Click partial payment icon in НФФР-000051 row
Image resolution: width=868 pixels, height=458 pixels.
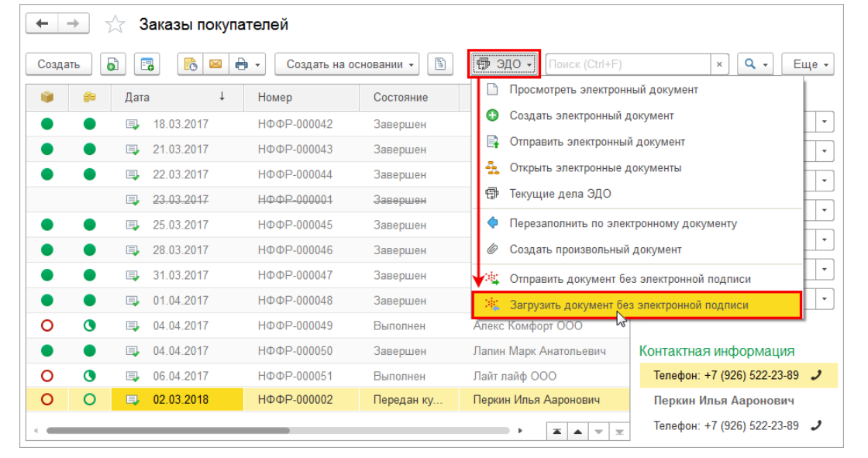[x=90, y=376]
